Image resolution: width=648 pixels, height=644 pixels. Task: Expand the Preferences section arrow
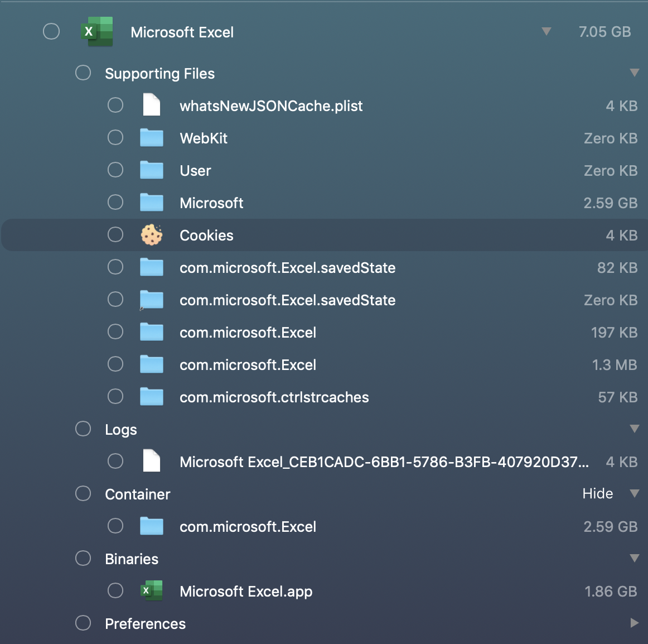click(635, 623)
